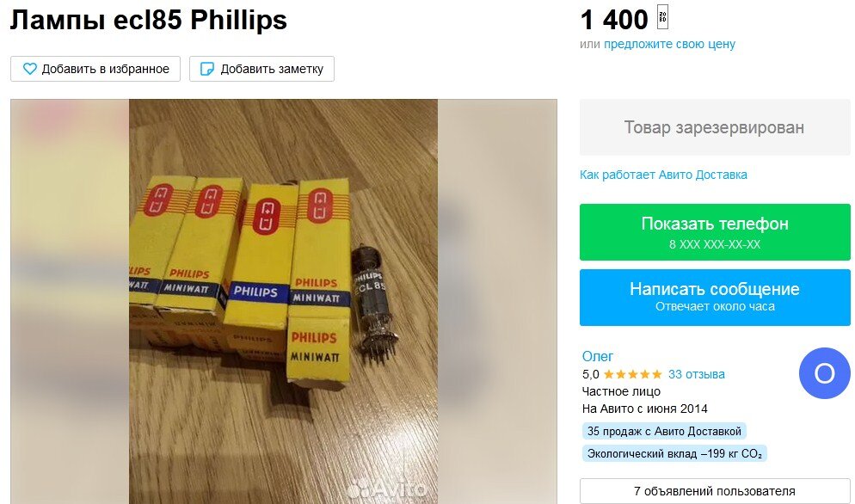
Task: Open 7 объявлений пользователя button
Action: point(715,491)
